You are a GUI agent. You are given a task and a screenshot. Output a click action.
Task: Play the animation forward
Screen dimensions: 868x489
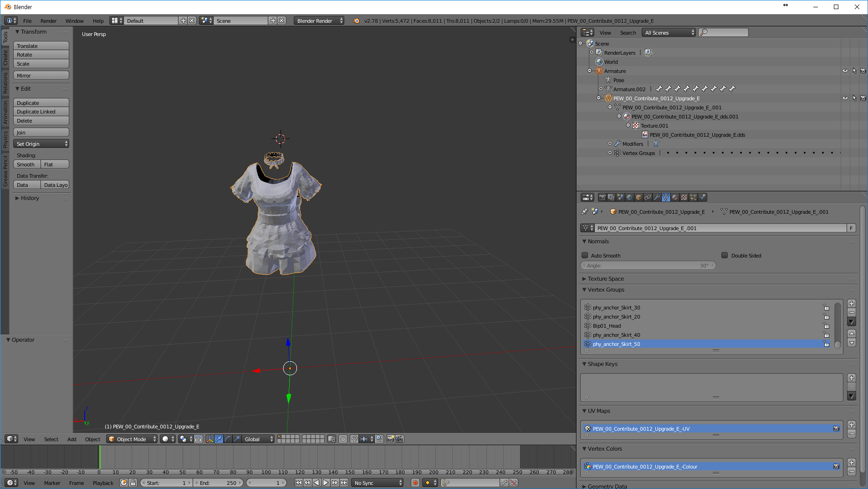326,483
